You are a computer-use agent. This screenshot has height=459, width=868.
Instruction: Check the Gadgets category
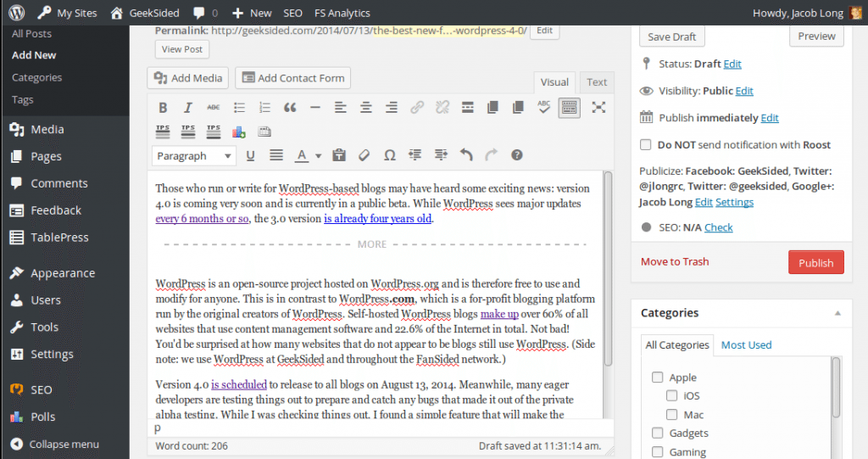tap(657, 433)
